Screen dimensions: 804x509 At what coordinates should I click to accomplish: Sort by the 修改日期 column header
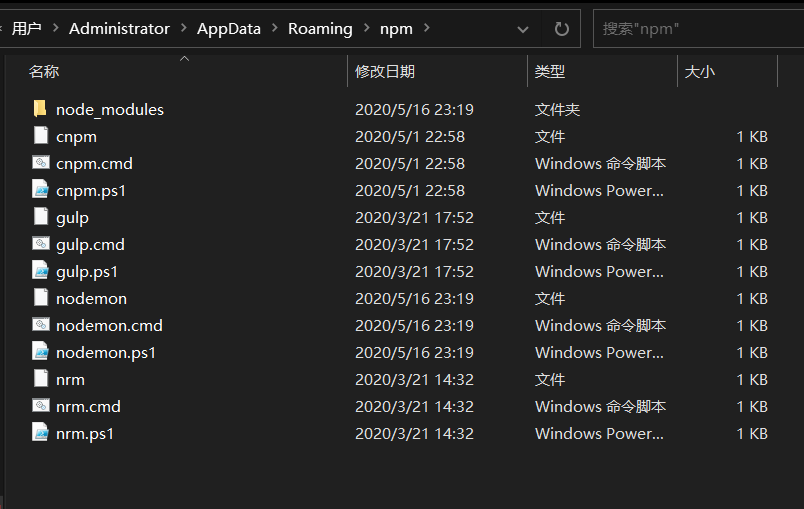[385, 71]
